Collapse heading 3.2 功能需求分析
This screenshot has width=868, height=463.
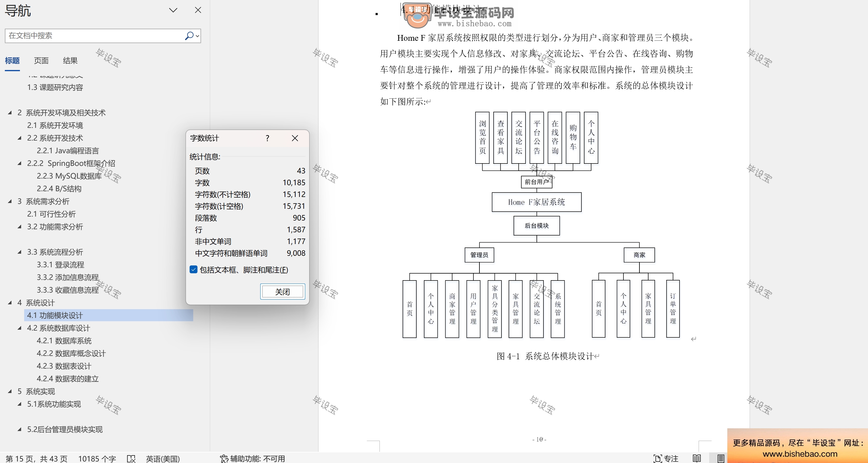click(20, 227)
